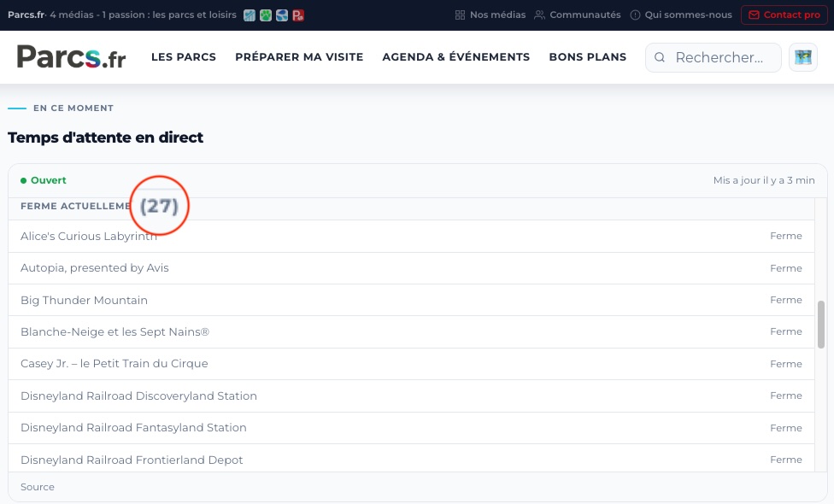This screenshot has width=834, height=504.
Task: Select Disneyland Railroad Fantasyland Station row
Action: [x=411, y=427]
